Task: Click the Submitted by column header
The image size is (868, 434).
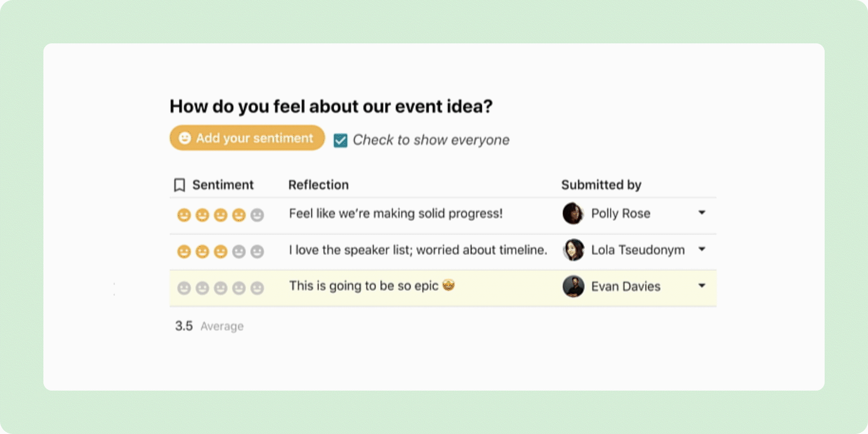Action: point(601,185)
